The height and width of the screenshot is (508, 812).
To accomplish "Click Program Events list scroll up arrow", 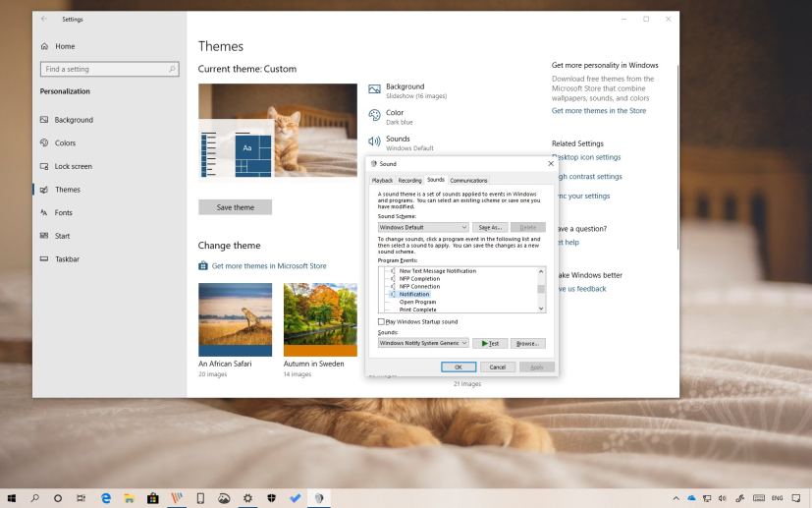I will pyautogui.click(x=541, y=271).
